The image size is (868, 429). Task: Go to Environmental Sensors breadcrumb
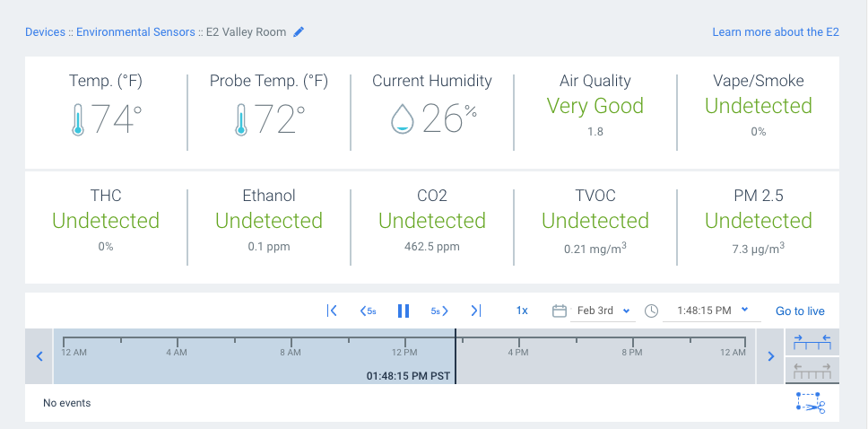(135, 32)
